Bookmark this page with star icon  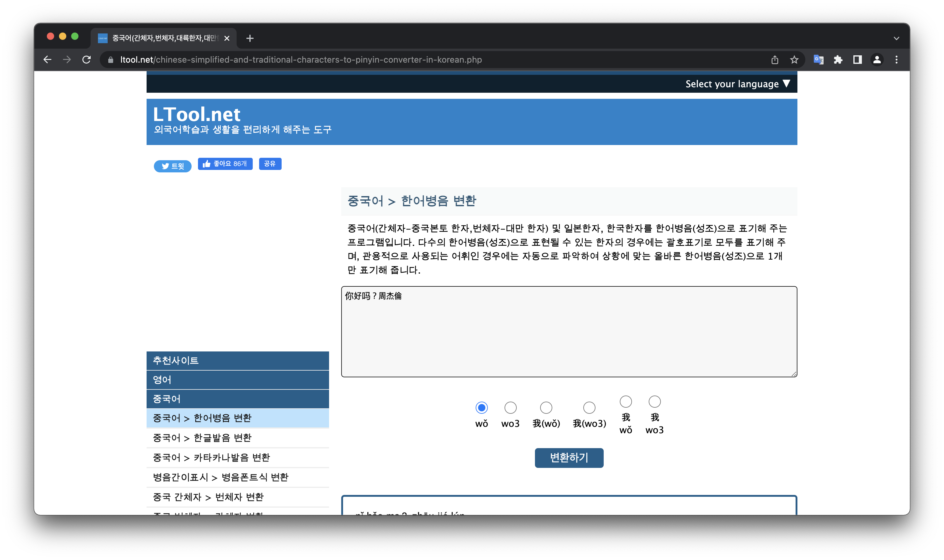794,60
